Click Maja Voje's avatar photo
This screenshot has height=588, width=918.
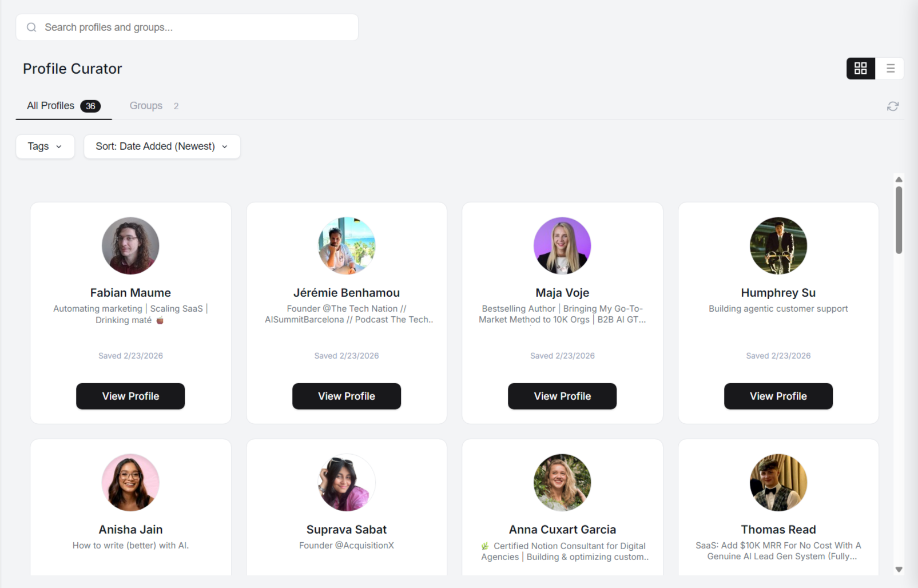tap(562, 245)
